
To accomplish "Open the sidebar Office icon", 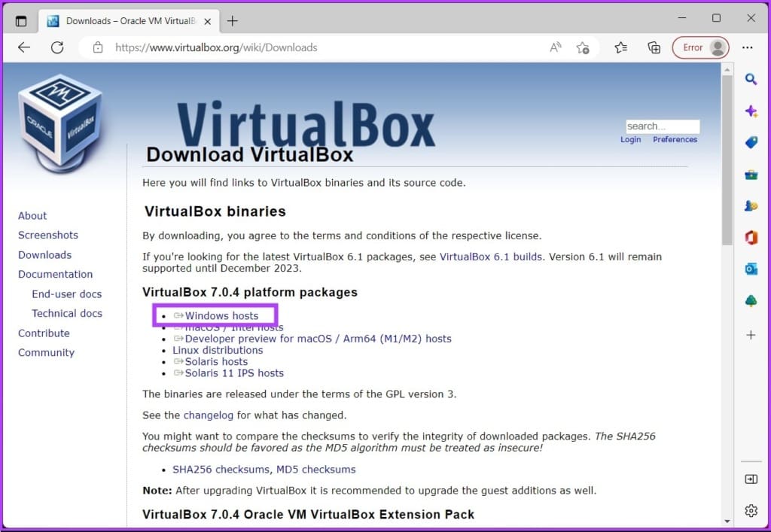I will point(751,238).
